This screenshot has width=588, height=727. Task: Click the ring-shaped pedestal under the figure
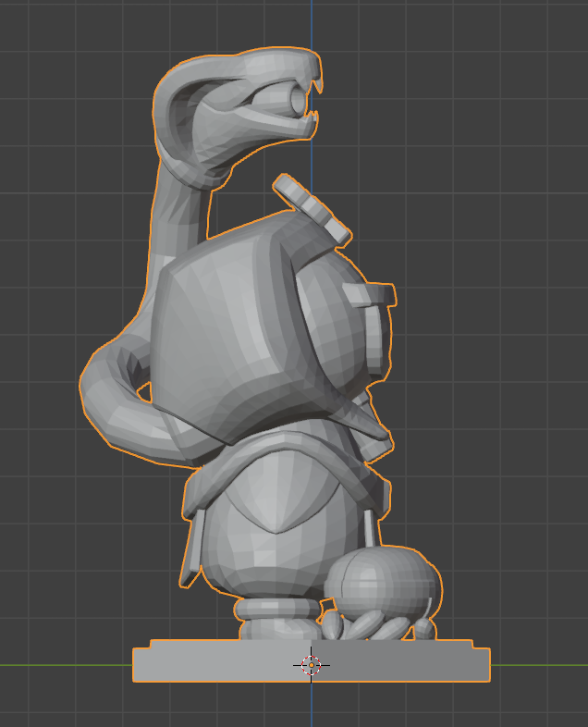(x=273, y=615)
